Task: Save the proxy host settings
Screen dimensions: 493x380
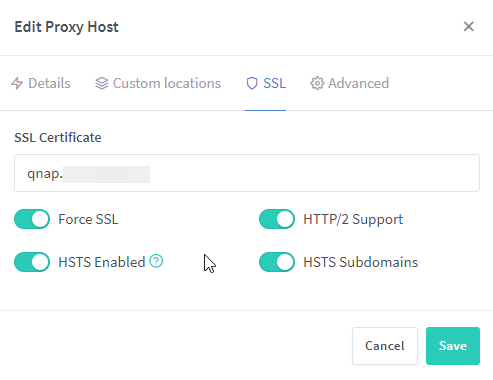Action: coord(453,346)
